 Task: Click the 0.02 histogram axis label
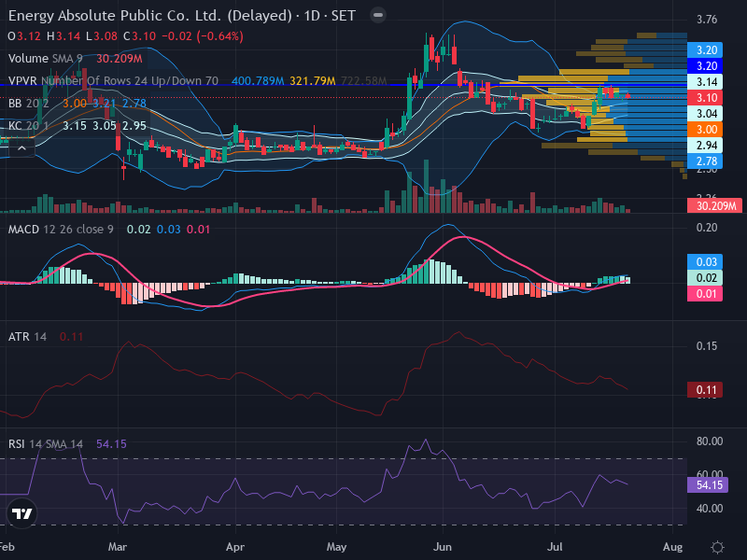(705, 277)
